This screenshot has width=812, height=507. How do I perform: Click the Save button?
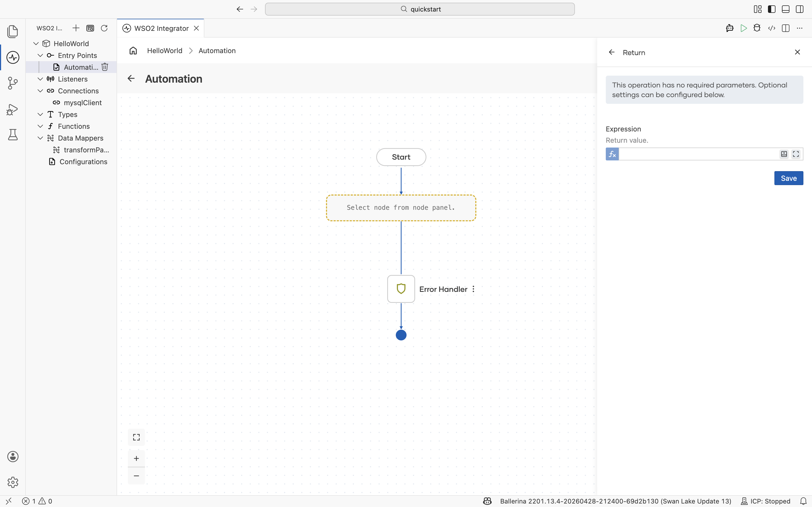(x=789, y=178)
